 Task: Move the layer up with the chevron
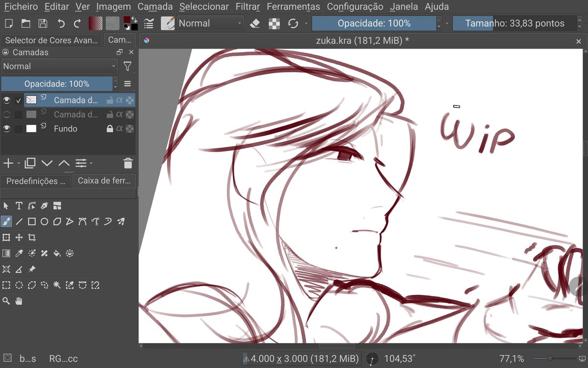pos(64,163)
